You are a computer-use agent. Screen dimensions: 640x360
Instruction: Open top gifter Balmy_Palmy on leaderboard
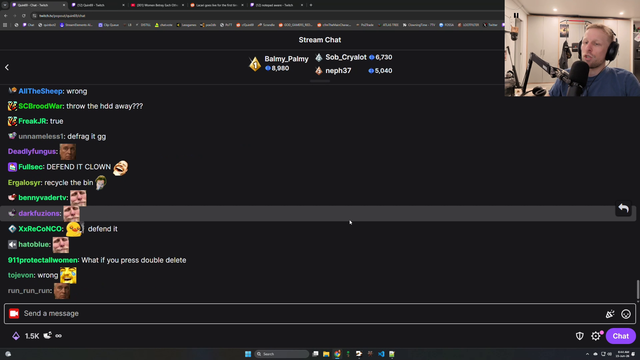pos(286,59)
